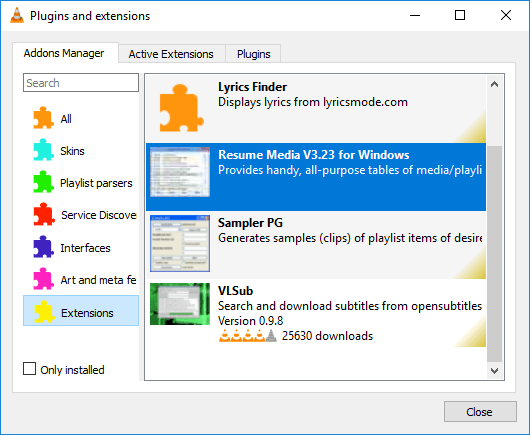Focus the Search input field

click(x=81, y=83)
